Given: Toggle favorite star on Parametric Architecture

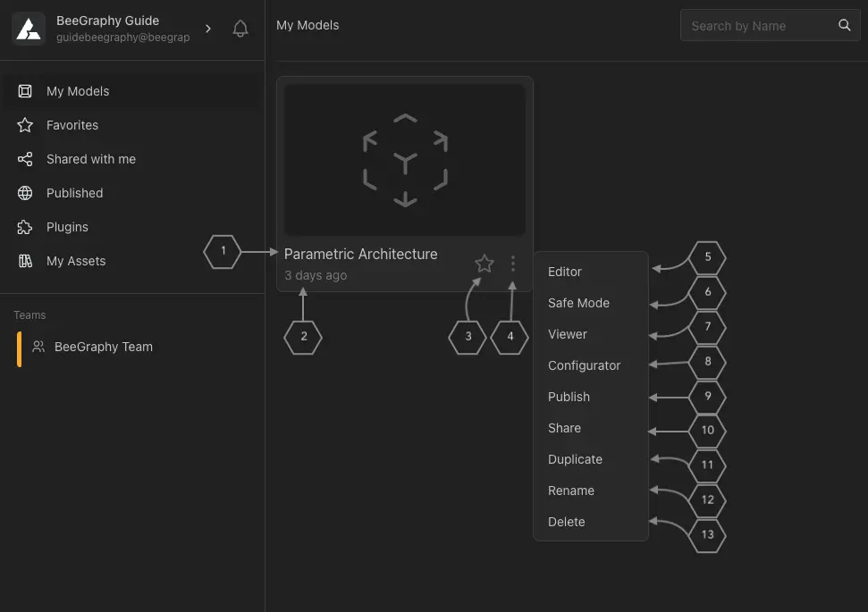Looking at the screenshot, I should (484, 264).
